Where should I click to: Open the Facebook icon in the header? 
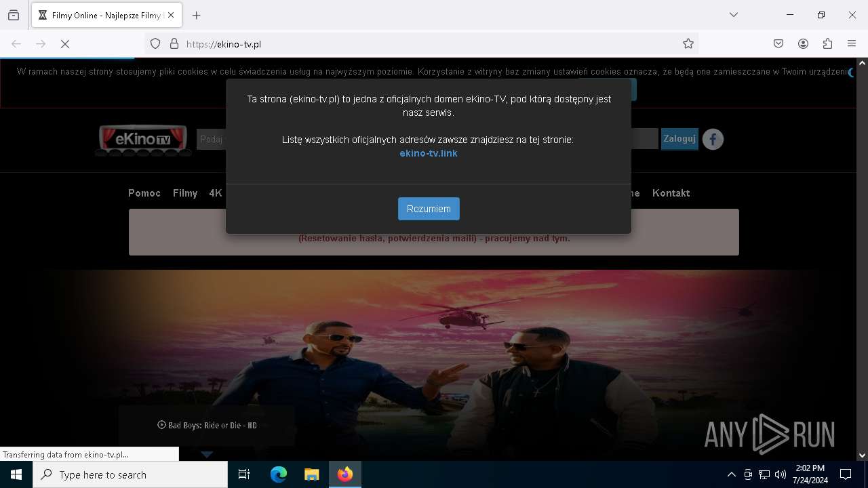click(x=713, y=140)
